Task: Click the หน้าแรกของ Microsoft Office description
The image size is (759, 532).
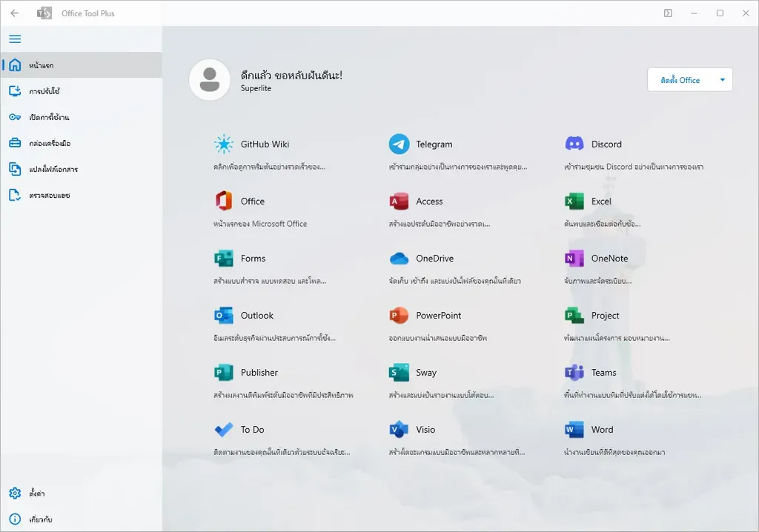Action: tap(260, 224)
